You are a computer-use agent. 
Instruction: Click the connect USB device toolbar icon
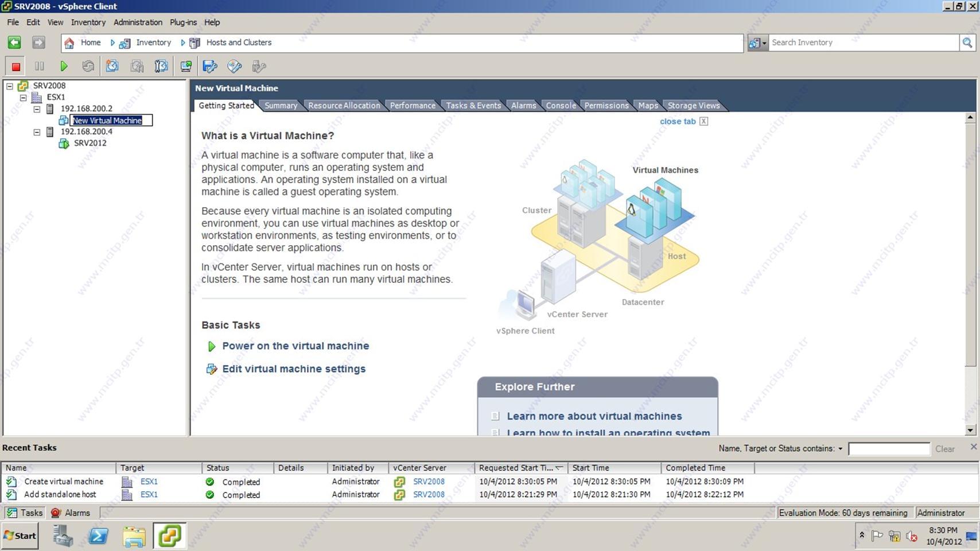(259, 67)
